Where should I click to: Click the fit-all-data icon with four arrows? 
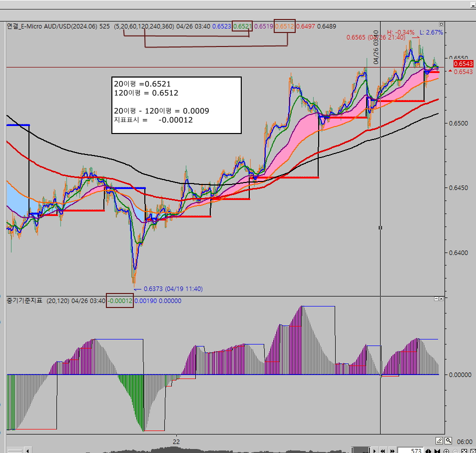(464, 451)
